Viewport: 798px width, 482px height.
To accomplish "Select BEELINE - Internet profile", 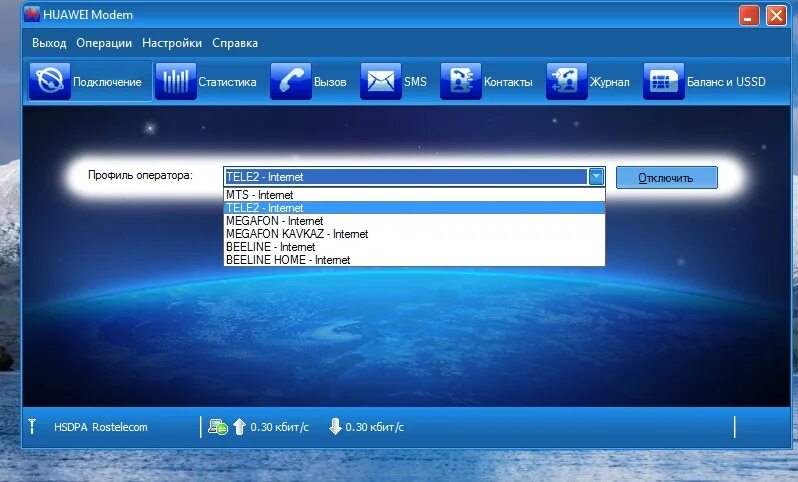I will [x=414, y=247].
